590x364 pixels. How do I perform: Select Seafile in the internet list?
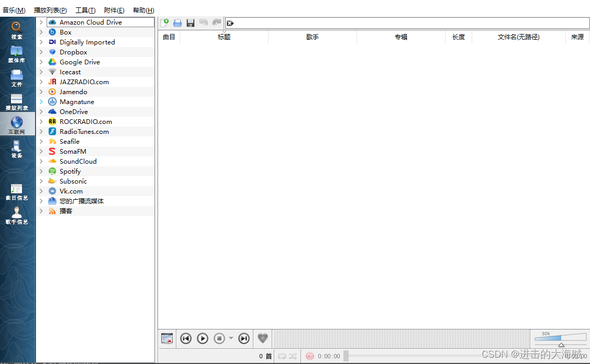click(70, 141)
